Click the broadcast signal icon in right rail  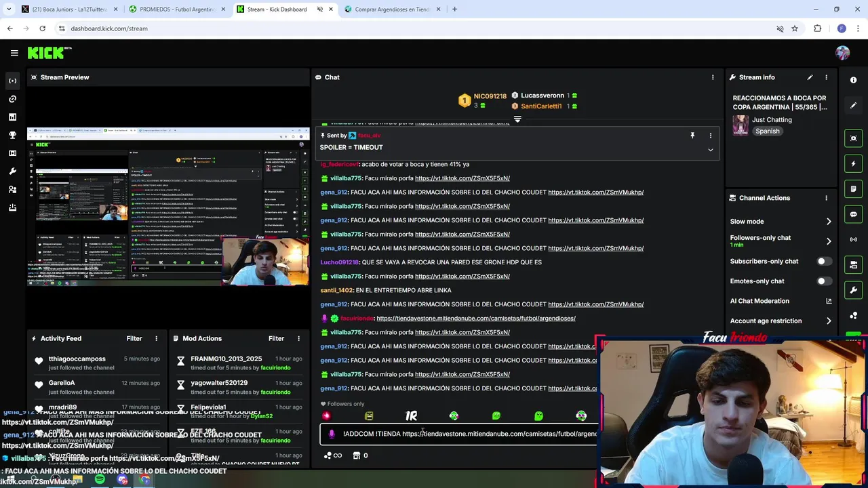[853, 239]
